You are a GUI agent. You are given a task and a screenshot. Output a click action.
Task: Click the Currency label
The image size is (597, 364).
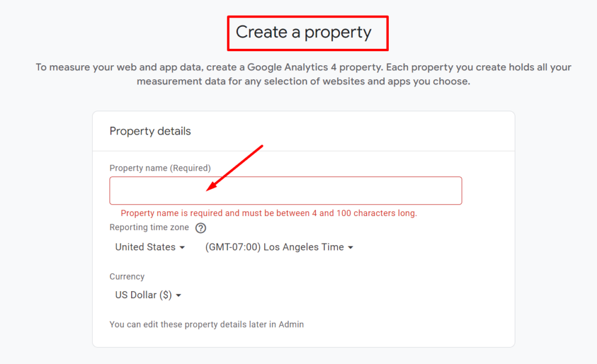click(127, 277)
